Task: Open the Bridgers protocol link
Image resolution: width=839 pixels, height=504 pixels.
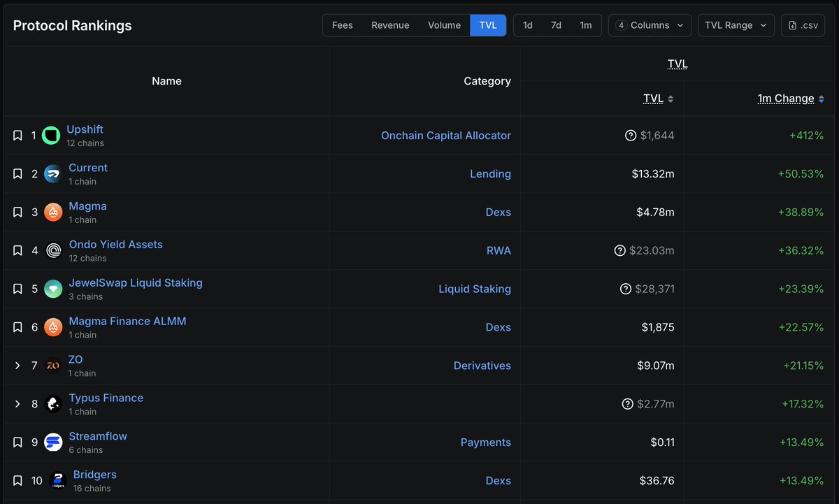Action: [95, 475]
